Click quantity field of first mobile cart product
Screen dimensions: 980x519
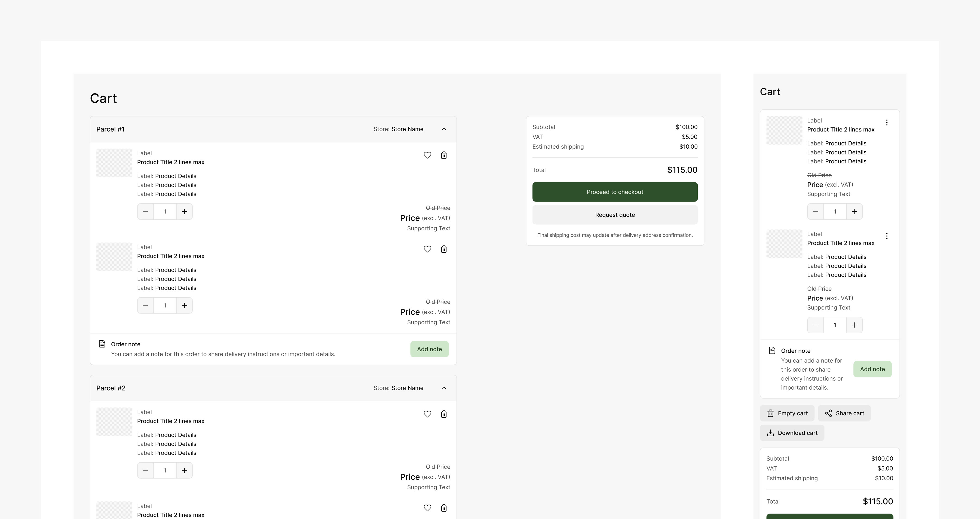(x=835, y=212)
